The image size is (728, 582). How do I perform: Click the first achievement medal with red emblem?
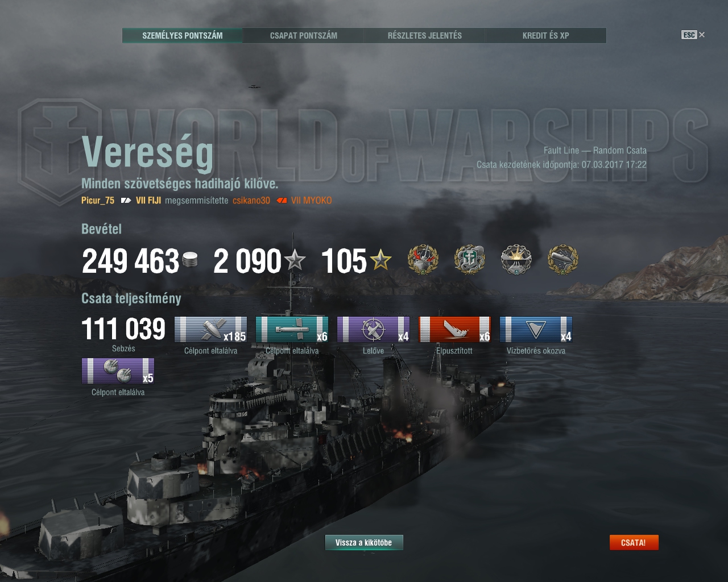point(423,260)
